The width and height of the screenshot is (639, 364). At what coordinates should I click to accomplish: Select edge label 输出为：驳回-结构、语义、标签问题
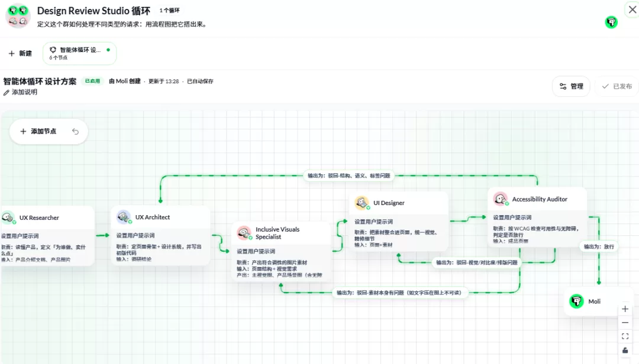click(x=349, y=175)
